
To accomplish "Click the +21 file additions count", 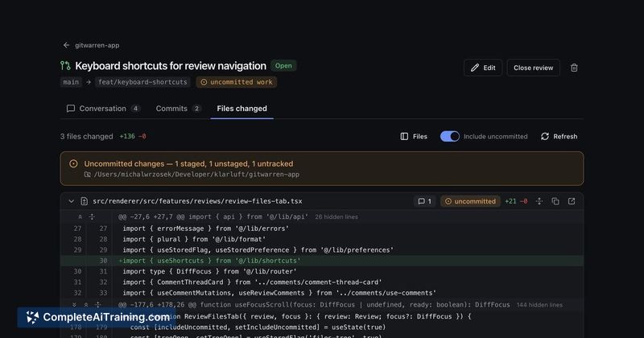I will coord(510,201).
